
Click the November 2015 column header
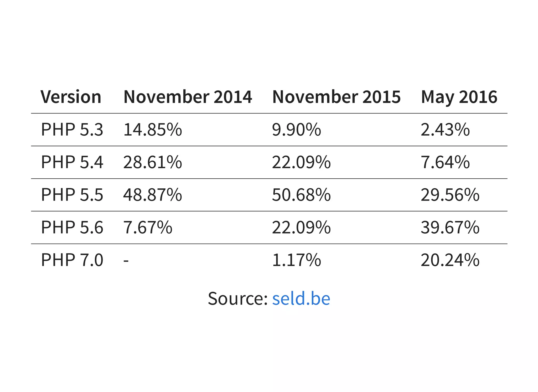pyautogui.click(x=336, y=97)
